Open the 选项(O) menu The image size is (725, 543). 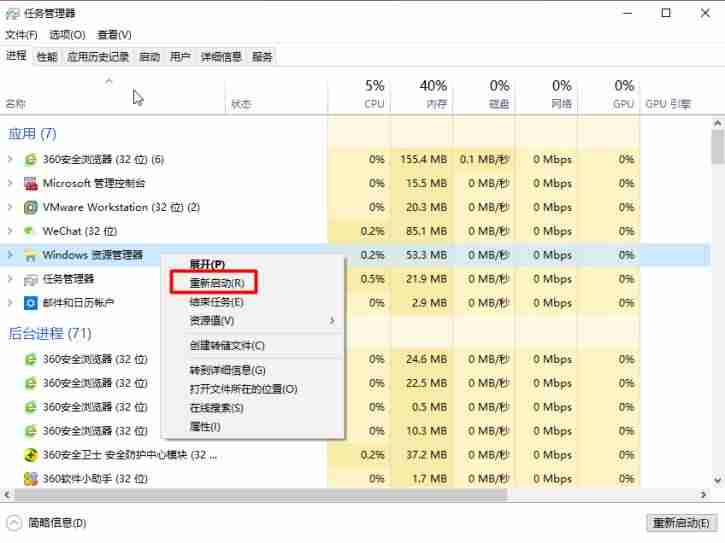[68, 35]
